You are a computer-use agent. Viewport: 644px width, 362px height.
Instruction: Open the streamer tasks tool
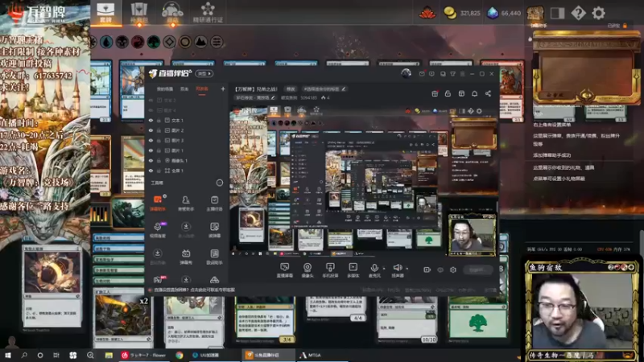[214, 204]
